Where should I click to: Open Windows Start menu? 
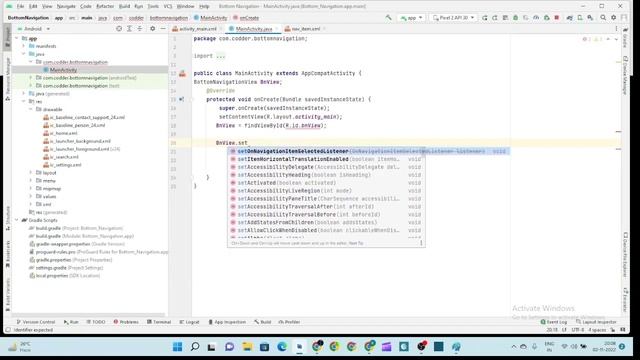177,347
